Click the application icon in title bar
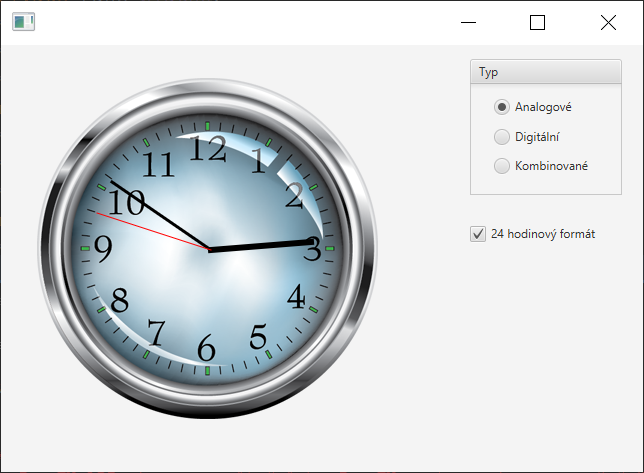The height and width of the screenshot is (473, 644). (x=23, y=22)
